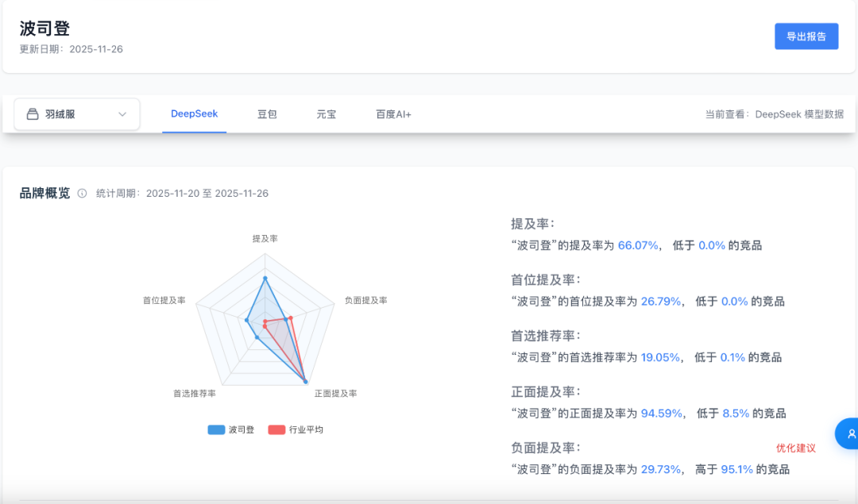
Task: Click the 66.07% mention rate value
Action: 637,245
